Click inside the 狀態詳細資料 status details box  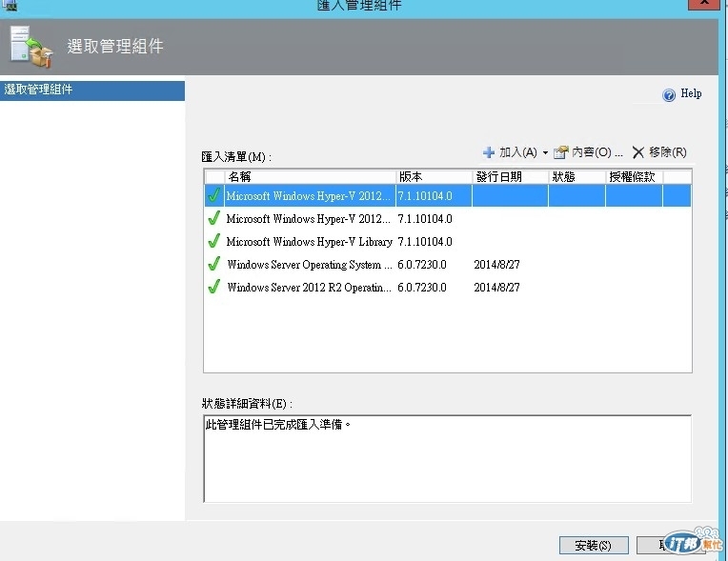(x=448, y=459)
